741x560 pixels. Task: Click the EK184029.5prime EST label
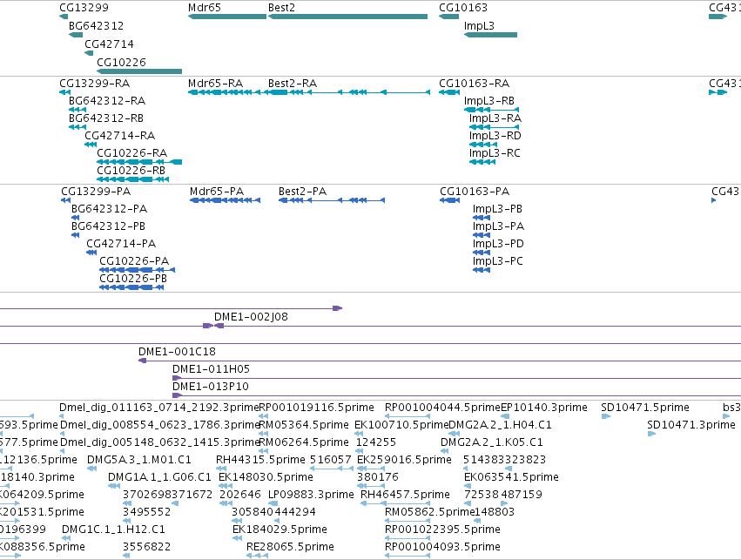(x=280, y=530)
